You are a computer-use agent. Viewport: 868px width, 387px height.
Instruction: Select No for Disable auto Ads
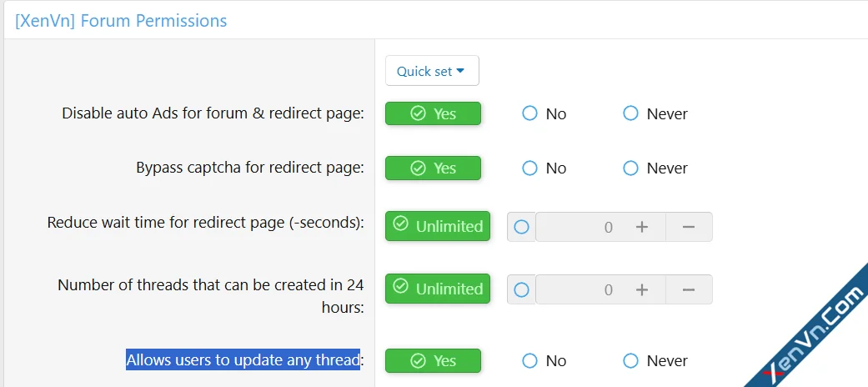pos(530,113)
